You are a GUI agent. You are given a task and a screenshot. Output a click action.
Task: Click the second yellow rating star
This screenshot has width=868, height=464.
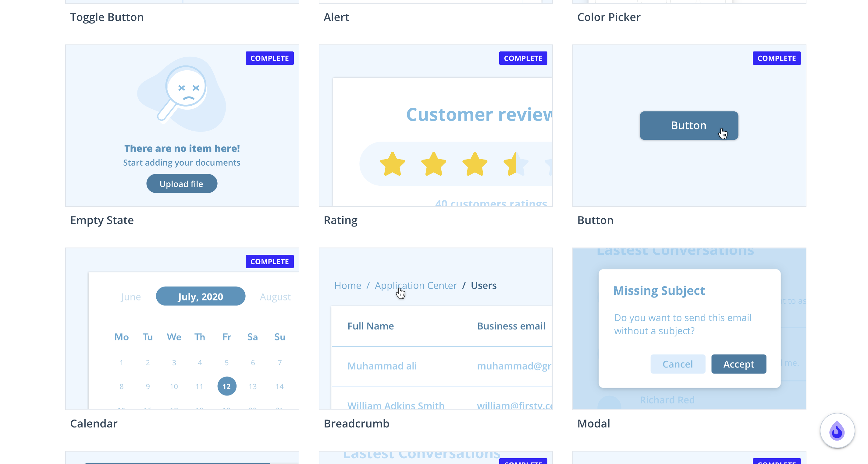pyautogui.click(x=434, y=164)
